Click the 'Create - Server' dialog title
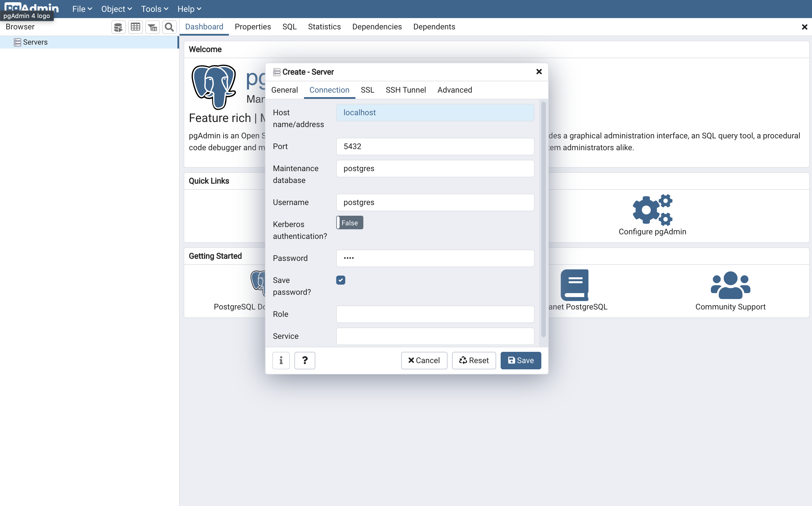 (308, 72)
